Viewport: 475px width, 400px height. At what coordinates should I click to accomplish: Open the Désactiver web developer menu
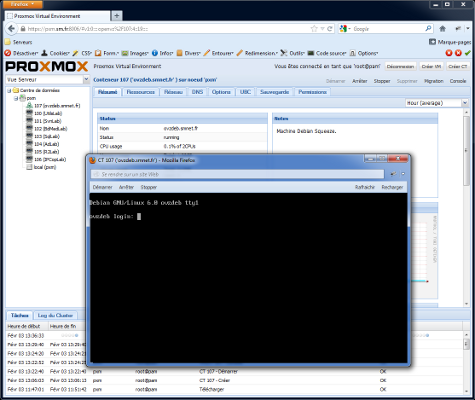coord(21,53)
